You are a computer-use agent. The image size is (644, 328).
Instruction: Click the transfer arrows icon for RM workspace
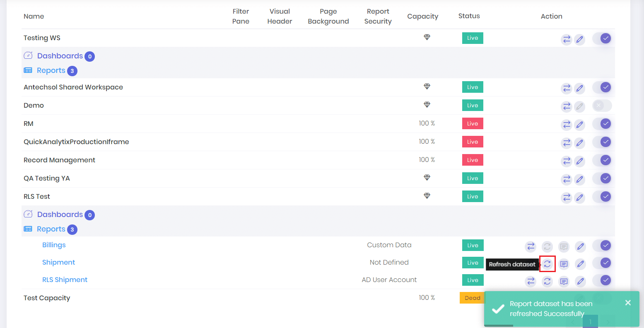click(x=567, y=125)
